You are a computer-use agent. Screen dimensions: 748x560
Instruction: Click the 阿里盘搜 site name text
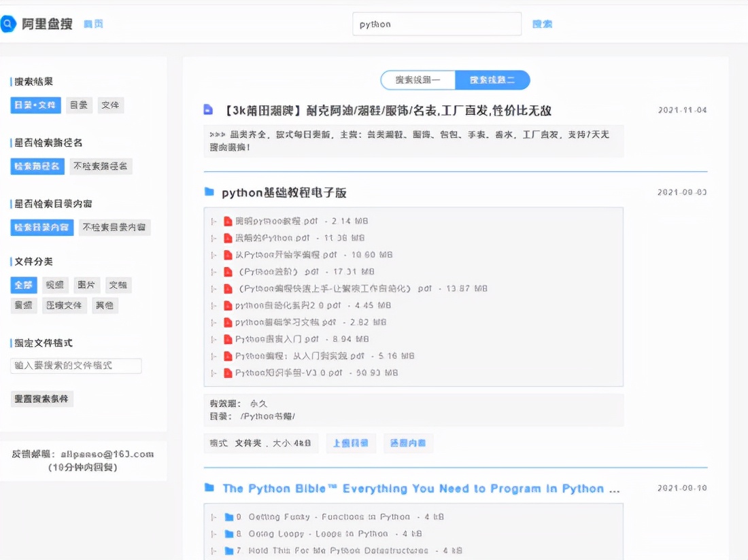click(x=47, y=24)
